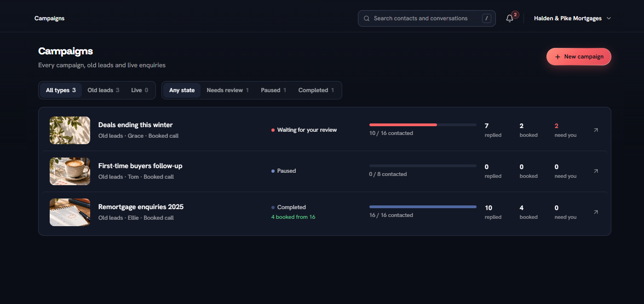644x304 pixels.
Task: Show Completed campaigns only
Action: click(316, 90)
